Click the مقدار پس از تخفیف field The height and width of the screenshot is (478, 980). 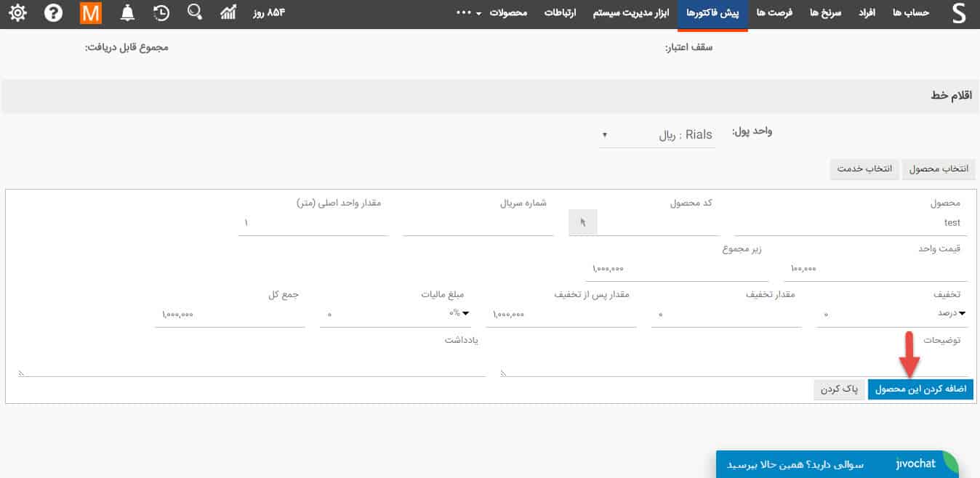pyautogui.click(x=561, y=315)
